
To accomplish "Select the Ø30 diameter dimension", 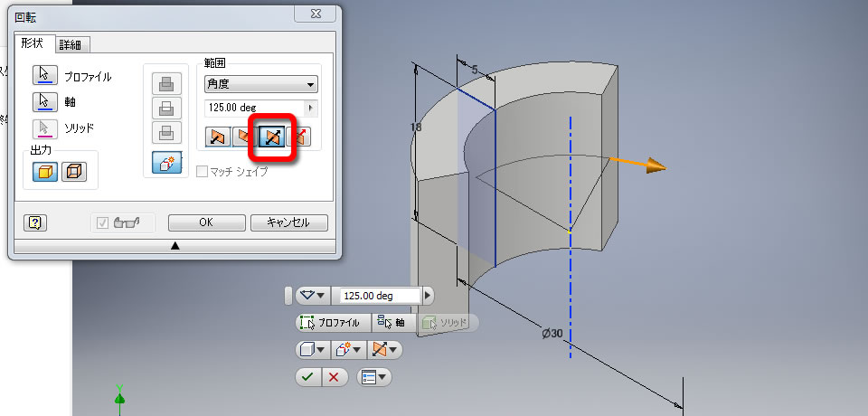I will [x=552, y=334].
